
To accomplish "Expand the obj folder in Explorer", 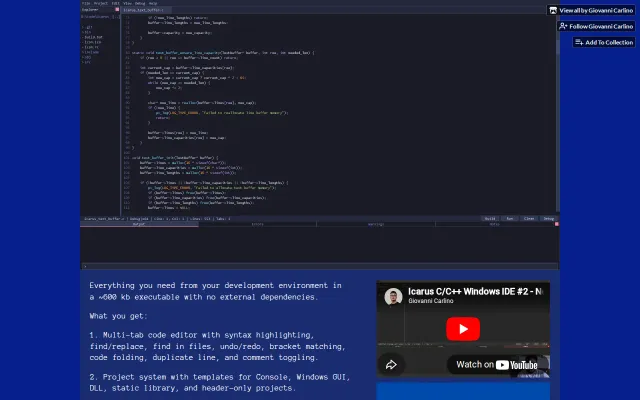I will [87, 57].
